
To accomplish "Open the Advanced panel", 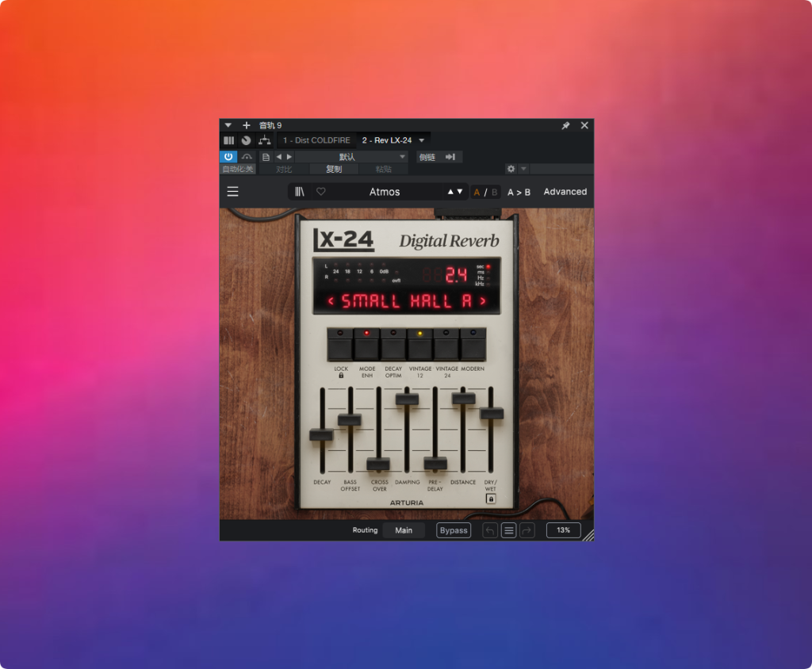I will [x=565, y=192].
